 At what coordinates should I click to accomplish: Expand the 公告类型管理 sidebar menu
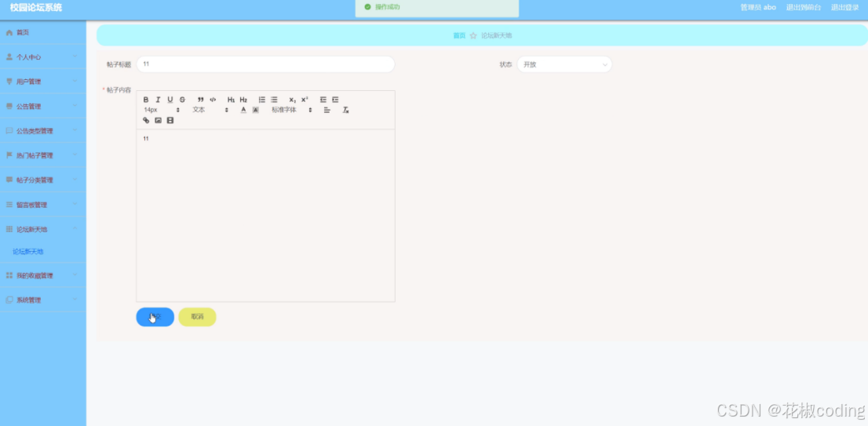pyautogui.click(x=43, y=131)
